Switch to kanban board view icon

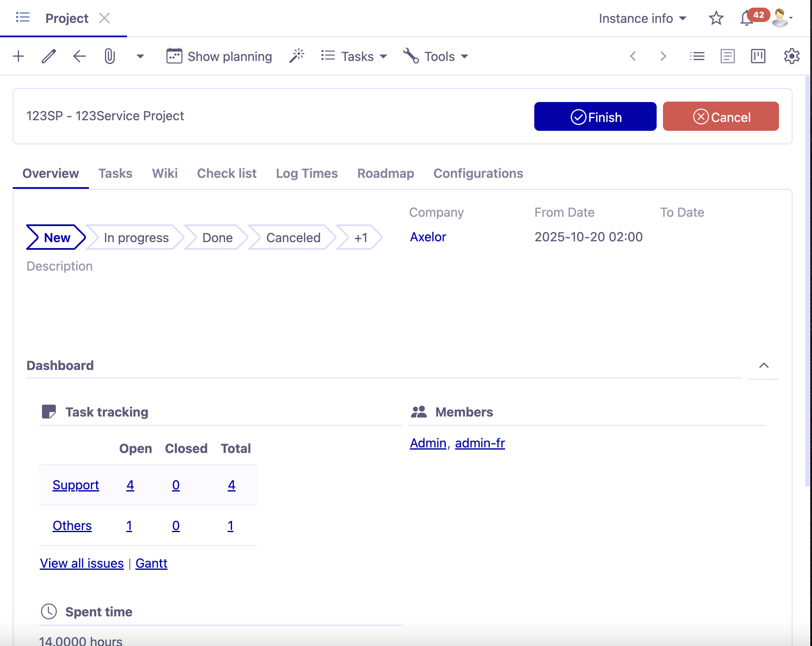[x=758, y=56]
